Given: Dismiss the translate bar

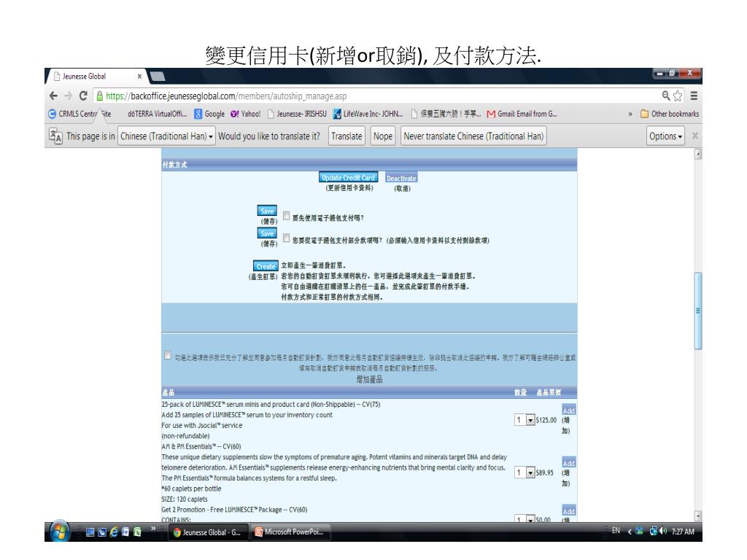Looking at the screenshot, I should [695, 136].
